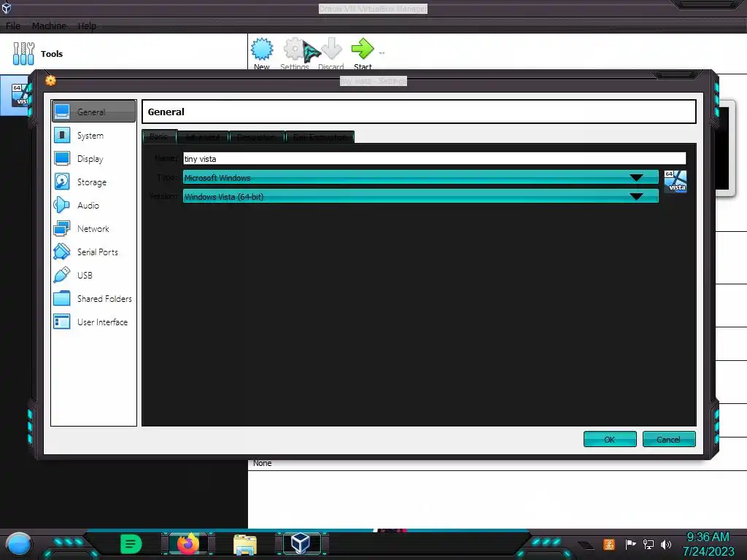Open the File menu
This screenshot has width=747, height=560.
pos(13,26)
